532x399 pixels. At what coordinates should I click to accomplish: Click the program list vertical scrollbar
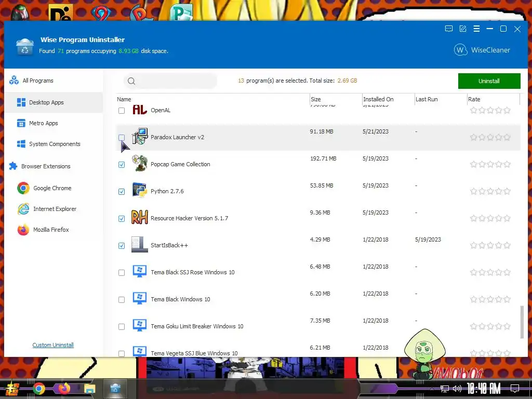522,322
